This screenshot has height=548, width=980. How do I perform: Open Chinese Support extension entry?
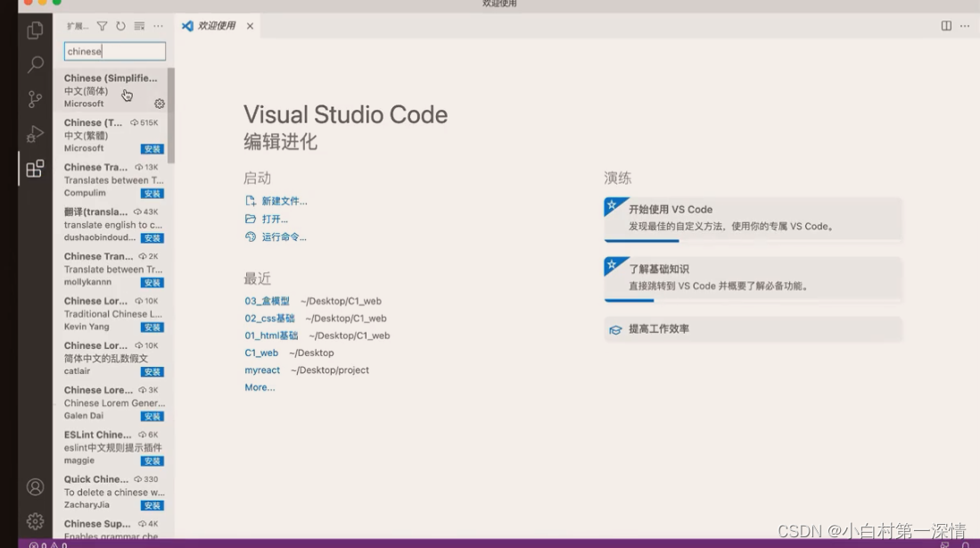click(x=111, y=529)
